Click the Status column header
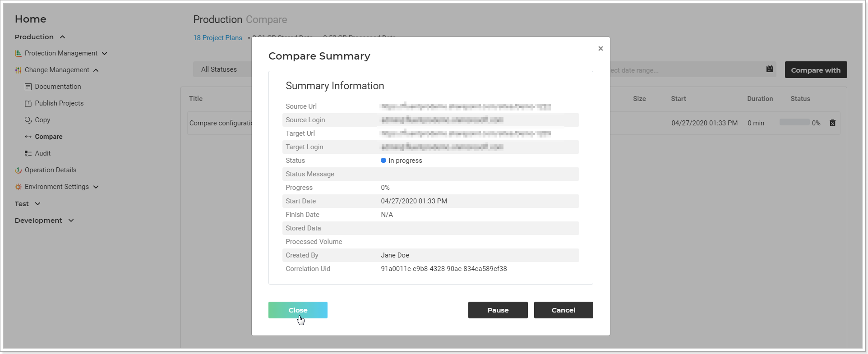 pos(800,99)
